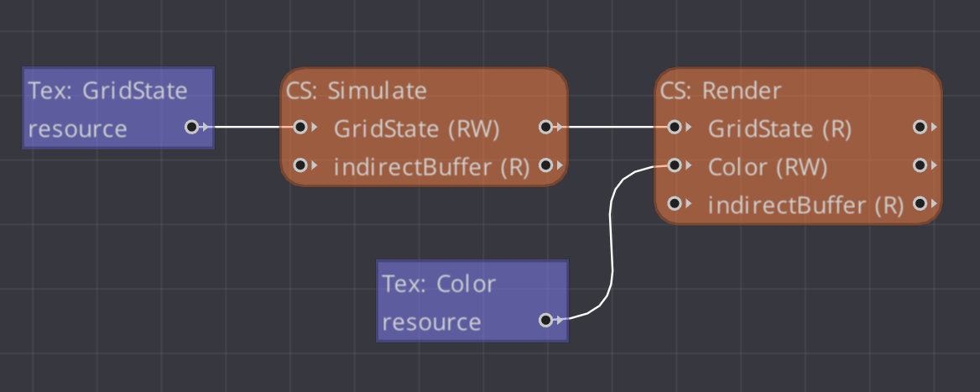Click the Color (RW) output pin on Render
Viewport: 980px width, 392px height.
[x=920, y=165]
